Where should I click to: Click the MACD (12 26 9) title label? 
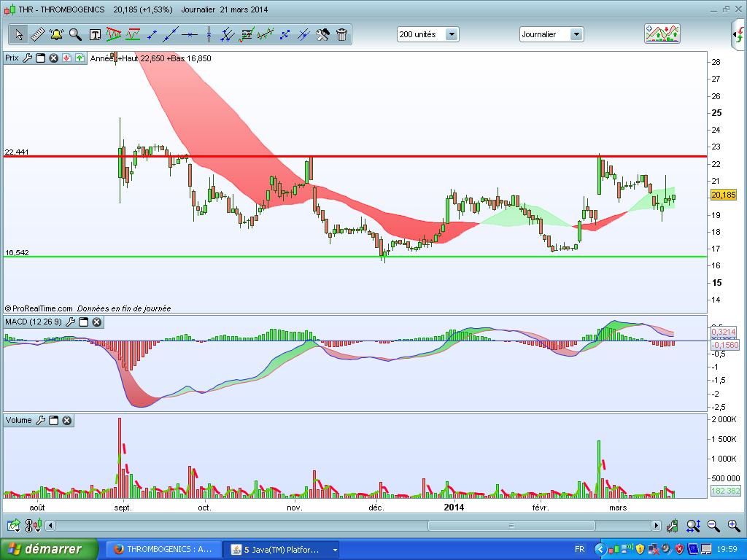(x=34, y=322)
